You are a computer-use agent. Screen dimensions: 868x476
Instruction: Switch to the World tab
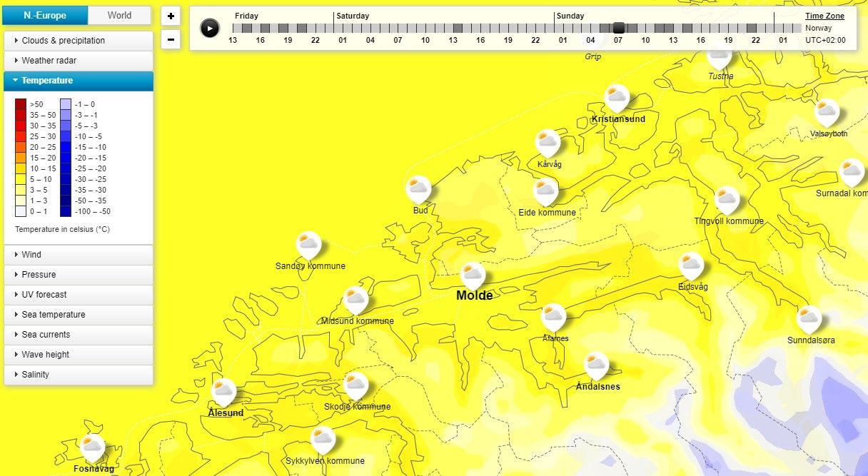pyautogui.click(x=119, y=15)
